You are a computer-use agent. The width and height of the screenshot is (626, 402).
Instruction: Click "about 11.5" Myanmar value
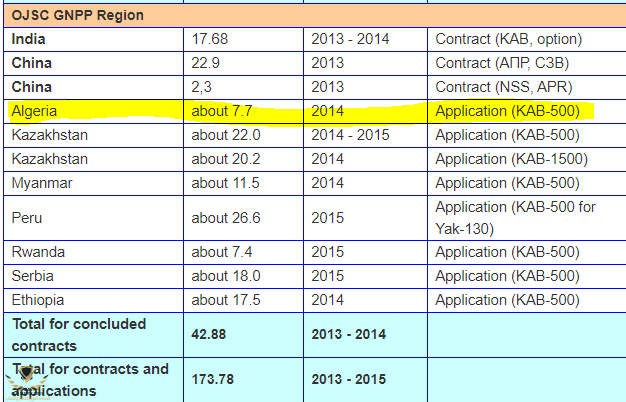pos(225,183)
